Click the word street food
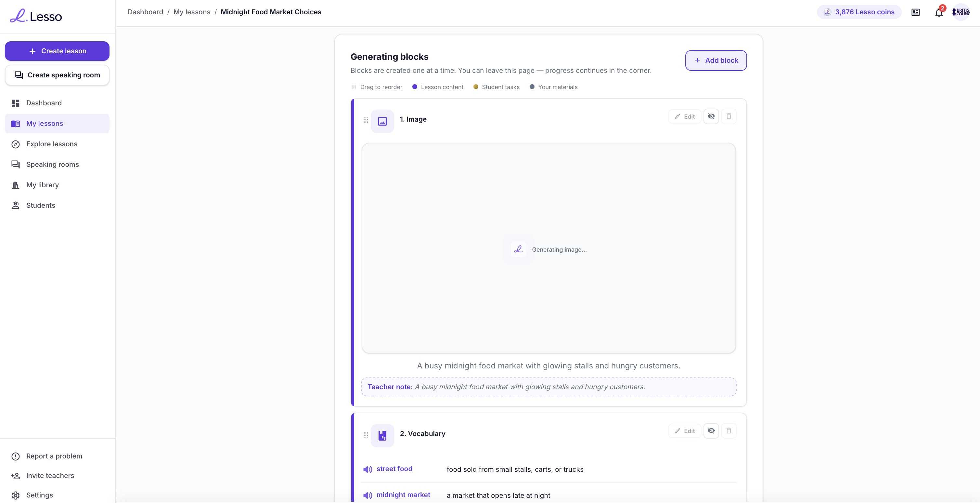 point(394,469)
